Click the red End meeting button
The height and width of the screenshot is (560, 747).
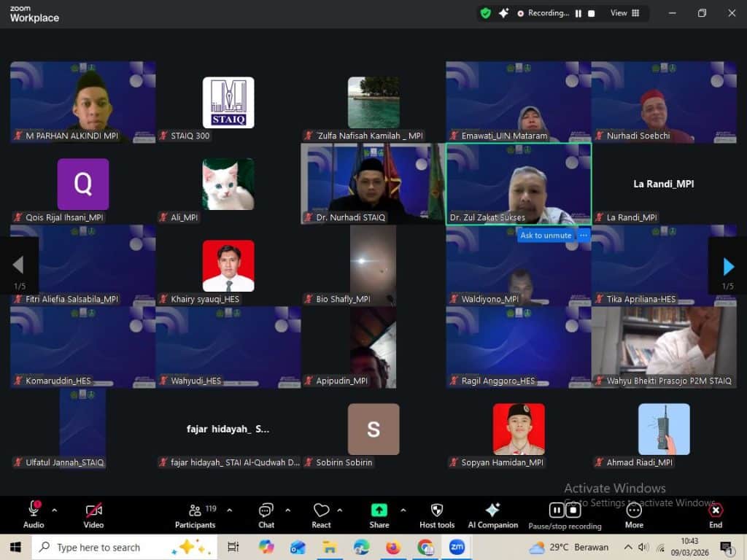716,515
